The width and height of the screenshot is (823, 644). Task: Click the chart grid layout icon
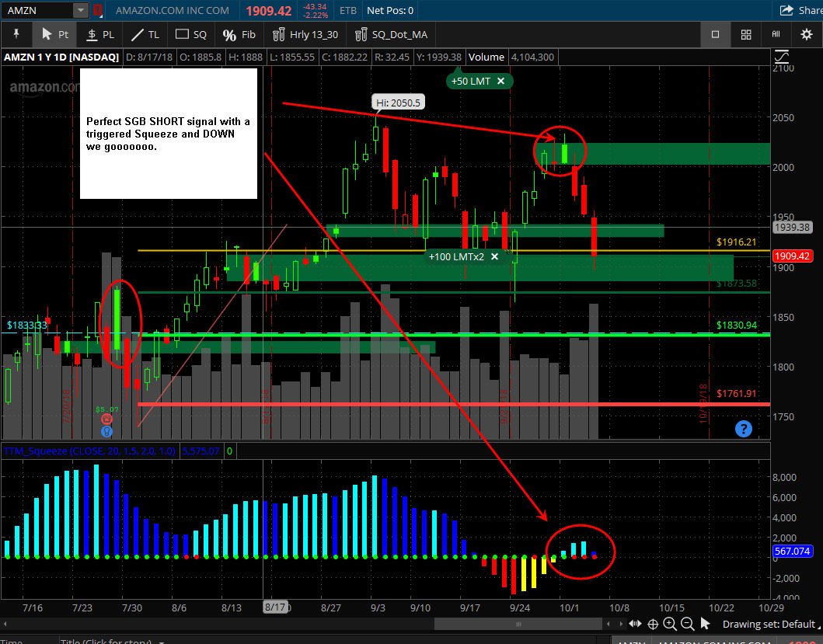[x=746, y=35]
